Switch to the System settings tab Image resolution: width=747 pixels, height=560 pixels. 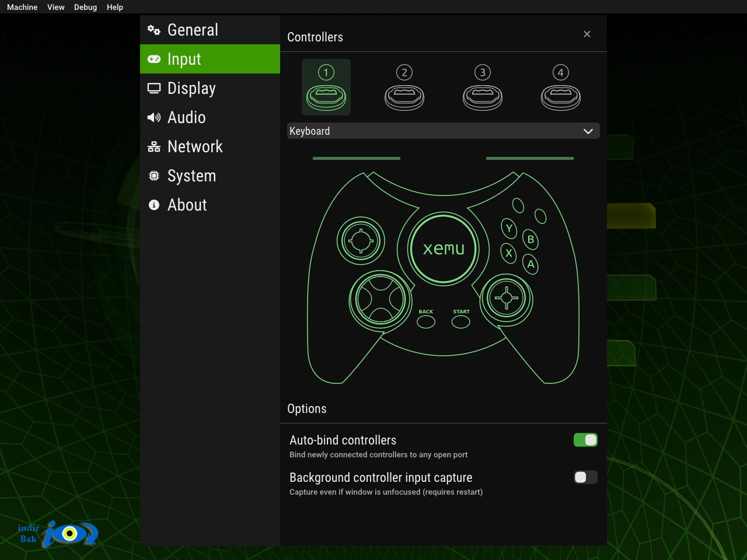pyautogui.click(x=210, y=176)
